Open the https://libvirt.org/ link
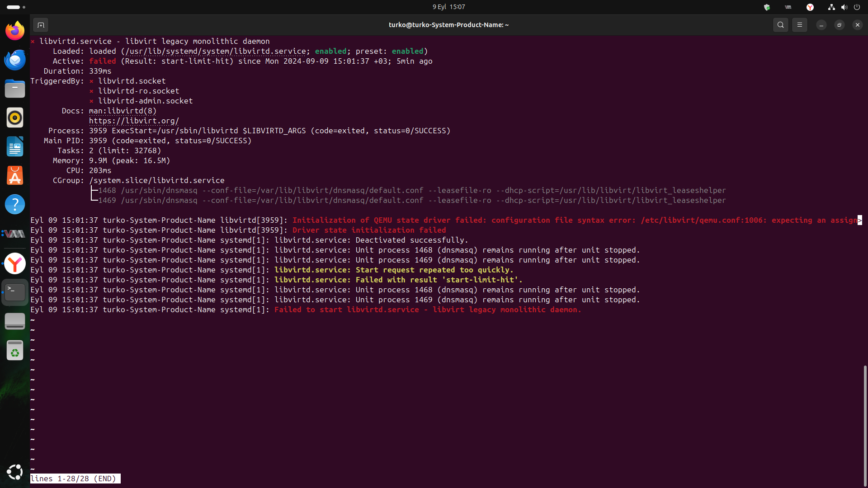Screen dimensions: 868x488 (134, 121)
